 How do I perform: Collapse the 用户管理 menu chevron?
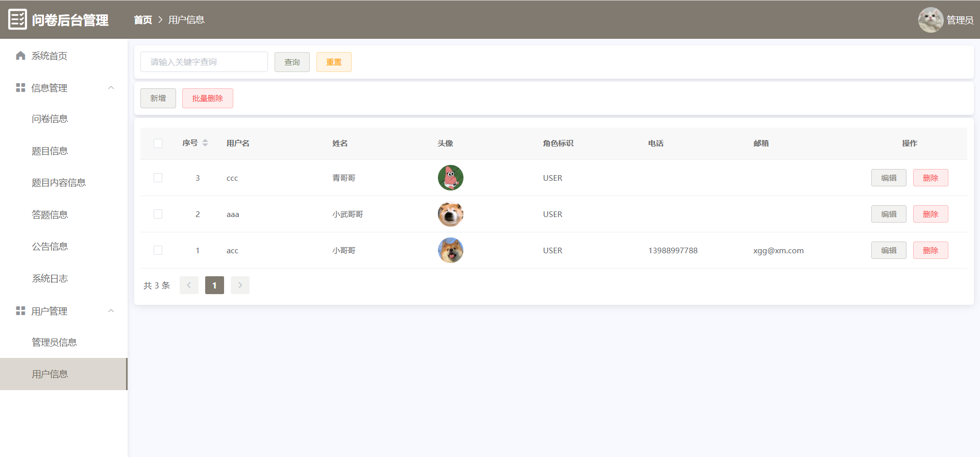pos(111,311)
